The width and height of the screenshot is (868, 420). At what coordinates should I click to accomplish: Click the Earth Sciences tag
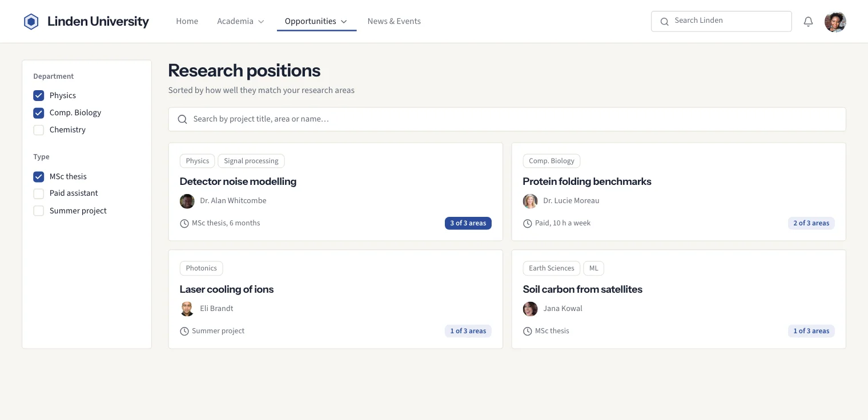click(x=552, y=268)
